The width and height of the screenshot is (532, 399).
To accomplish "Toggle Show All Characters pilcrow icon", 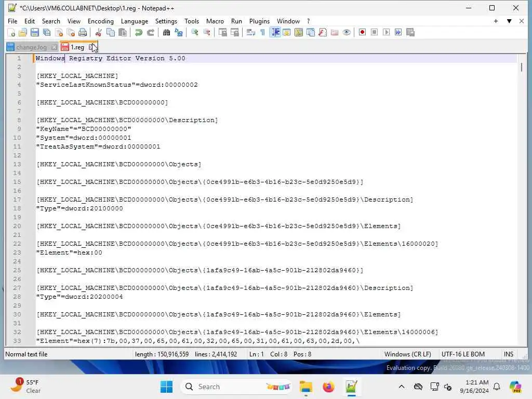I will (262, 32).
